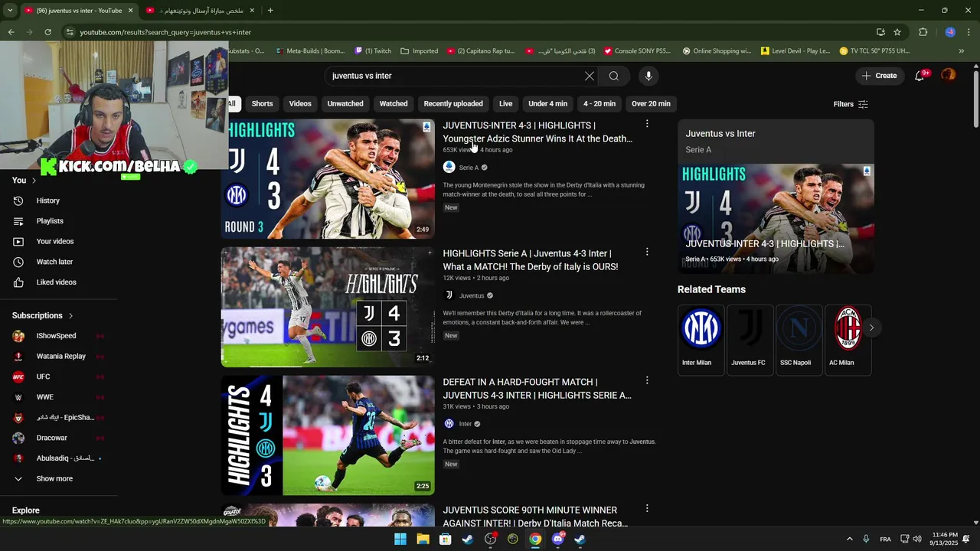Open the notifications bell
The image size is (980, 551).
(x=920, y=76)
